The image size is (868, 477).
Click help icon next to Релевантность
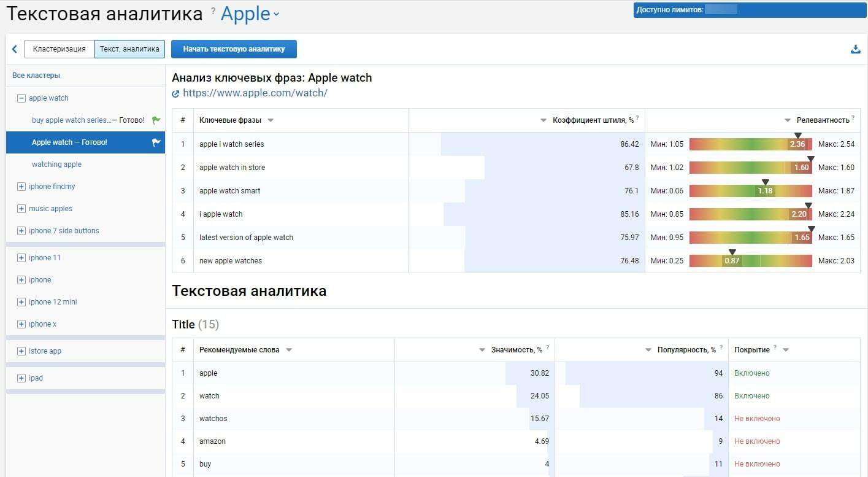853,118
